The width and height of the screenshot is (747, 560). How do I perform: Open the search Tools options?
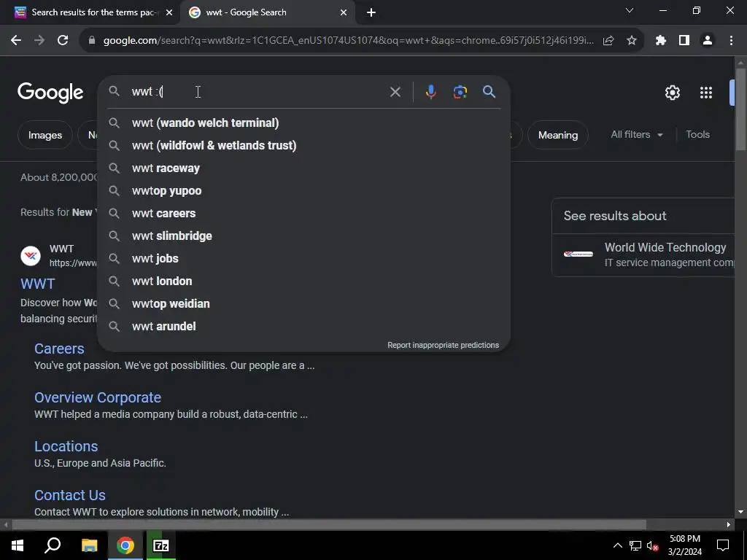(697, 135)
